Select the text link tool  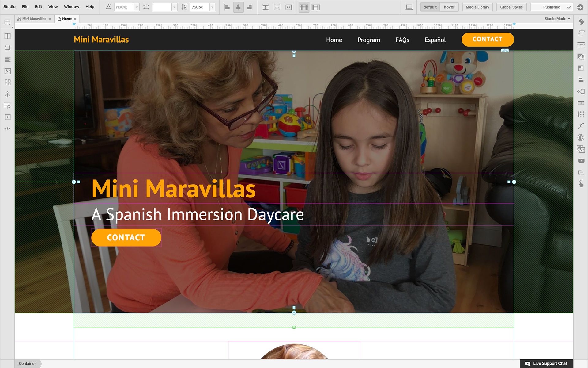coord(8,106)
